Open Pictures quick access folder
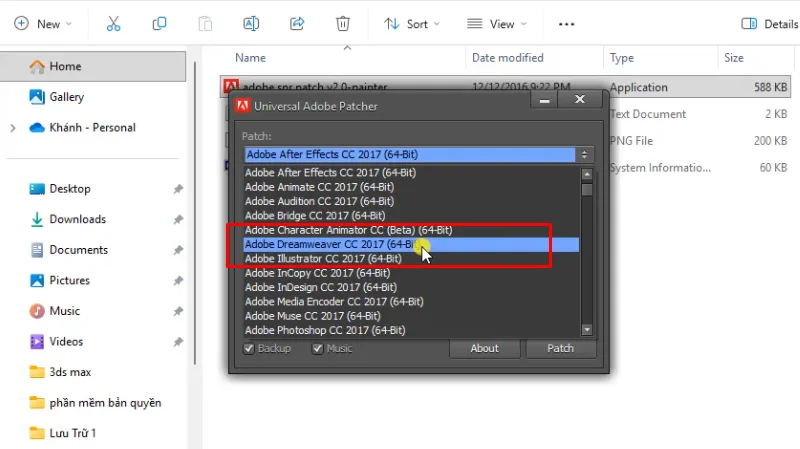Viewport: 800px width, 449px height. 69,281
